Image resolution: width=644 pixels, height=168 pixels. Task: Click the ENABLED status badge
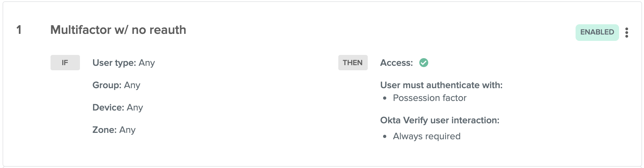tap(597, 32)
